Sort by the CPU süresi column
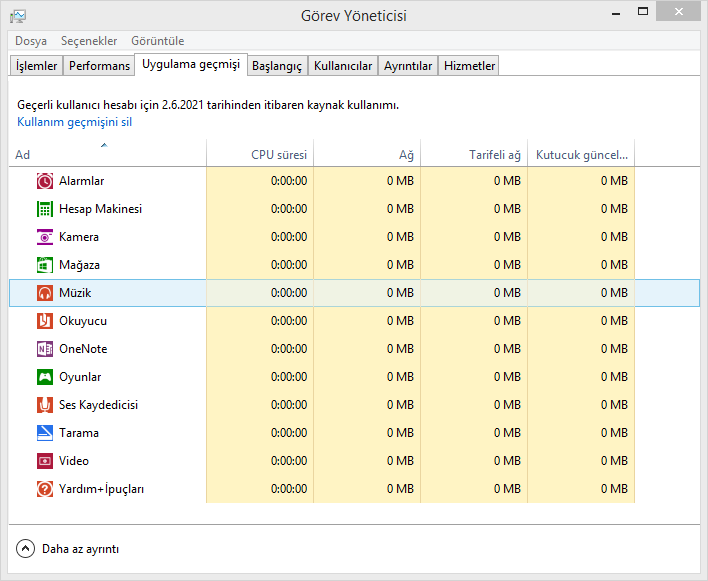The image size is (708, 581). tap(260, 154)
